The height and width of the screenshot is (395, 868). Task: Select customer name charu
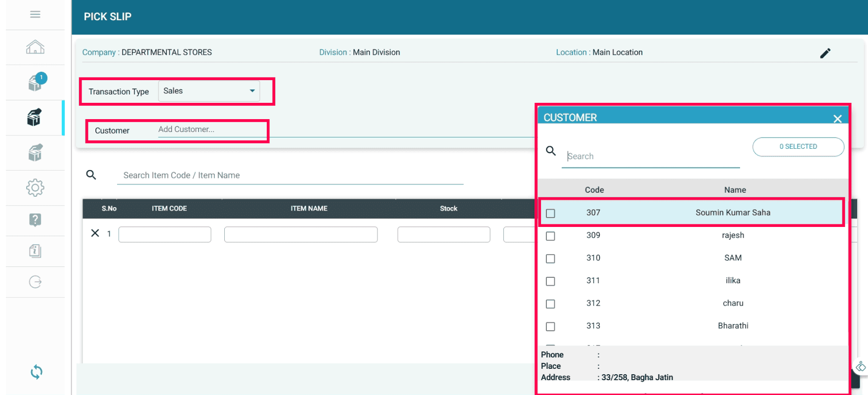point(733,304)
